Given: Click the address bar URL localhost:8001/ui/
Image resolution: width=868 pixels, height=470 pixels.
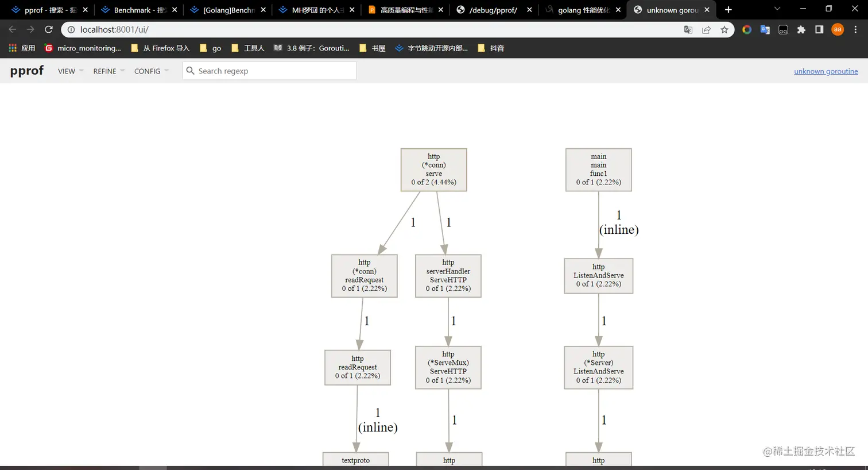Looking at the screenshot, I should 114,29.
